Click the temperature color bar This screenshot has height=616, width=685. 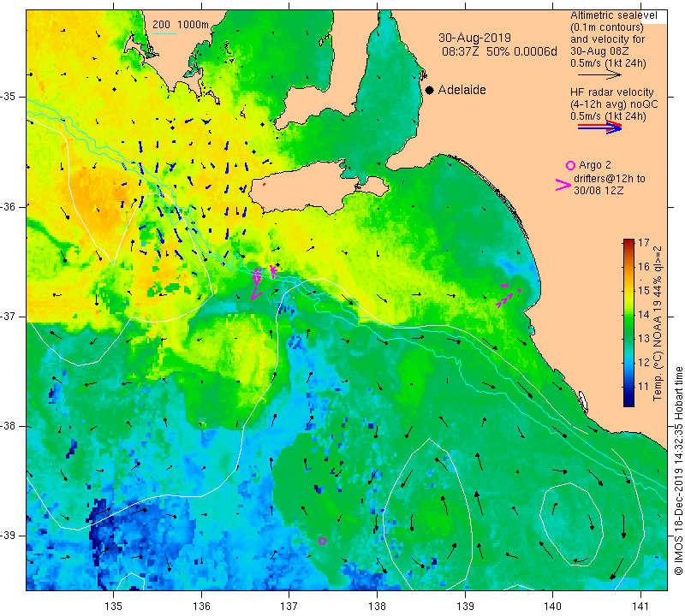tap(628, 323)
